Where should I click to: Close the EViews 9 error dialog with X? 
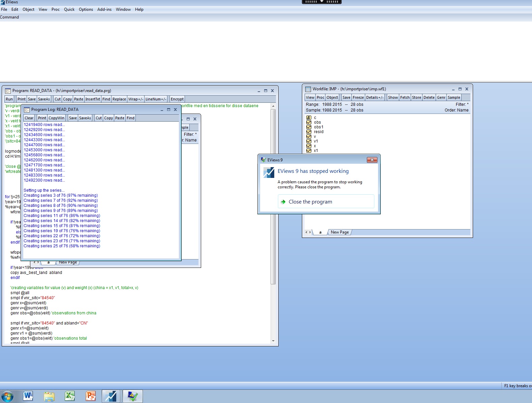pyautogui.click(x=372, y=160)
